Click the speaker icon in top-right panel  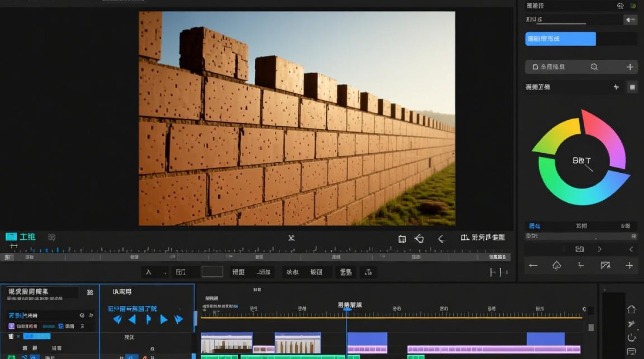click(x=629, y=20)
